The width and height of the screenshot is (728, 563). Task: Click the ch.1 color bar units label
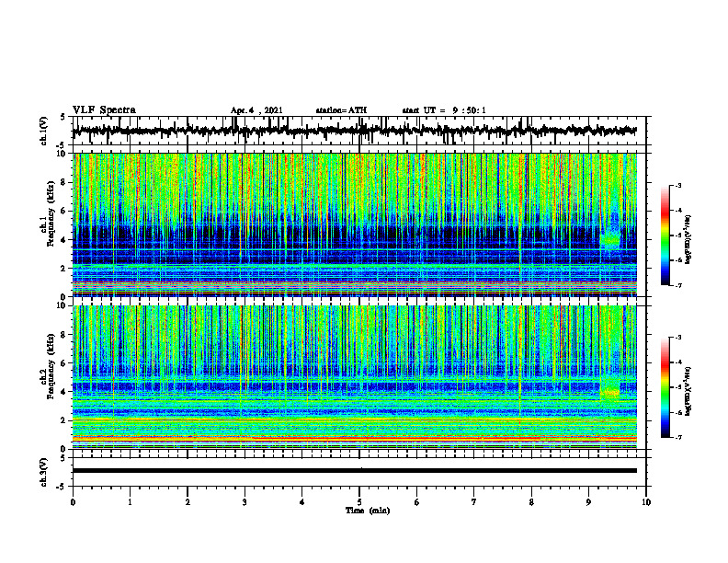(x=688, y=240)
